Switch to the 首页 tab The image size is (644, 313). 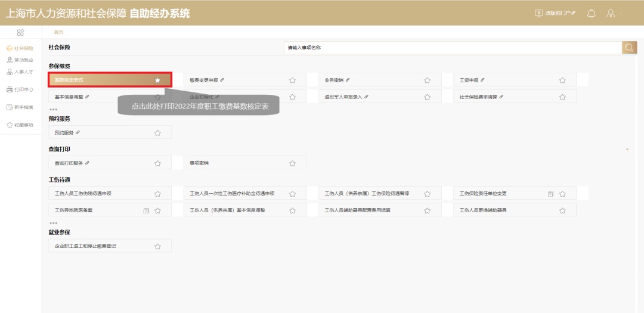point(58,32)
